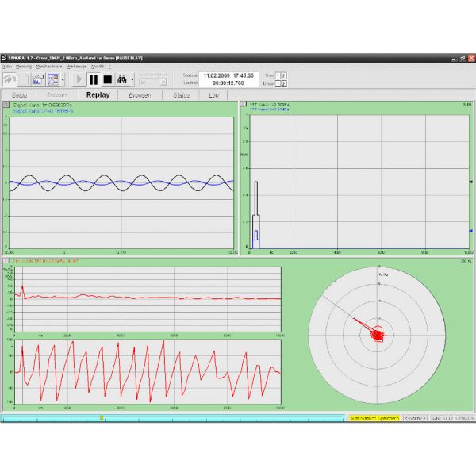
Task: Click the window 2 number box of the FFT plot
Action: click(x=244, y=104)
